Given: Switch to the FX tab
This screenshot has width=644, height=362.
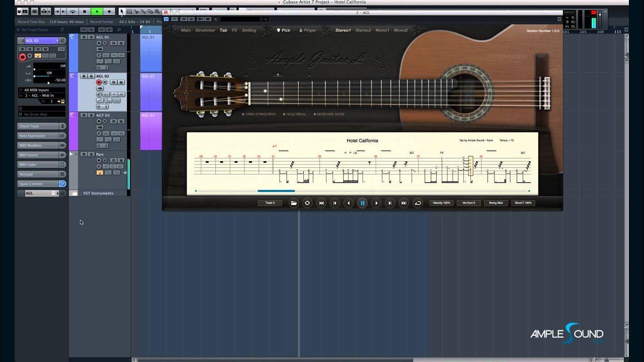Looking at the screenshot, I should [x=234, y=30].
